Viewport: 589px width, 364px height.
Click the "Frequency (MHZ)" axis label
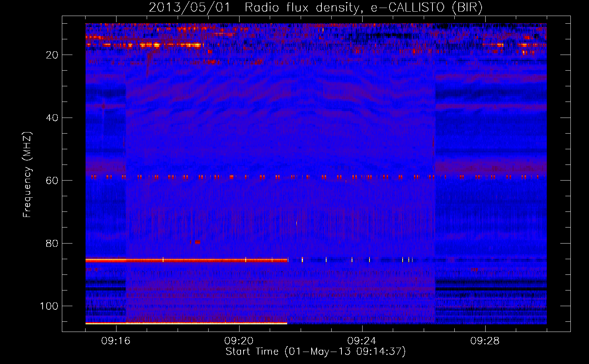28,175
